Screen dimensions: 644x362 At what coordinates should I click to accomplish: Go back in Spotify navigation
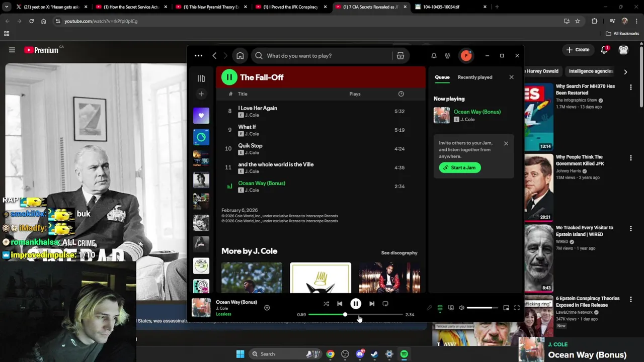pyautogui.click(x=214, y=56)
